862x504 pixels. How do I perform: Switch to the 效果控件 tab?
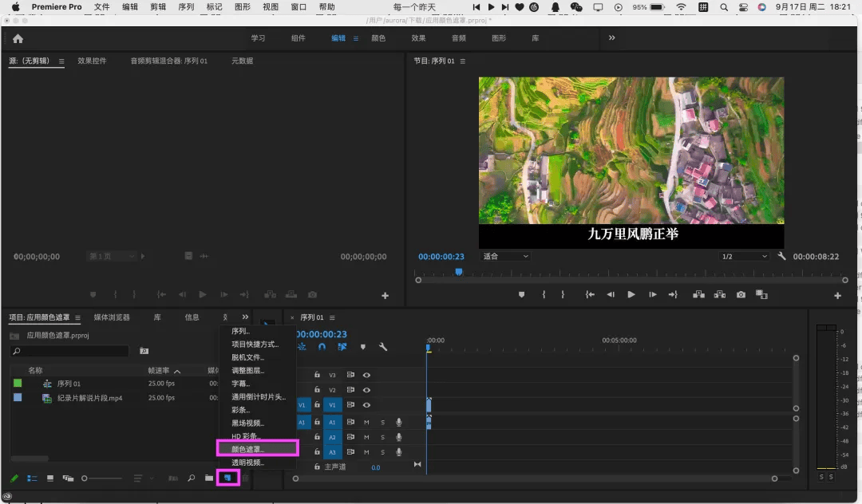click(92, 61)
